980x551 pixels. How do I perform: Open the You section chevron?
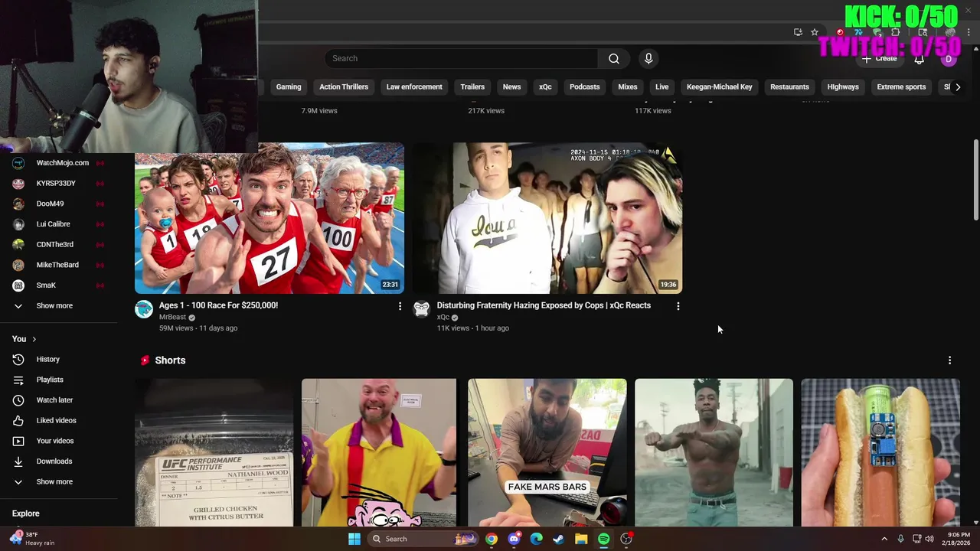tap(34, 339)
